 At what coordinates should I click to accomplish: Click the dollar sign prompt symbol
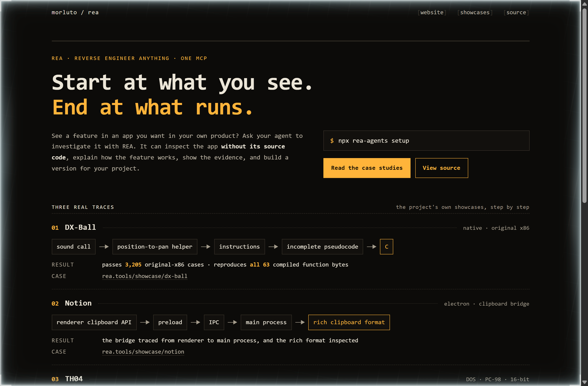tap(332, 141)
